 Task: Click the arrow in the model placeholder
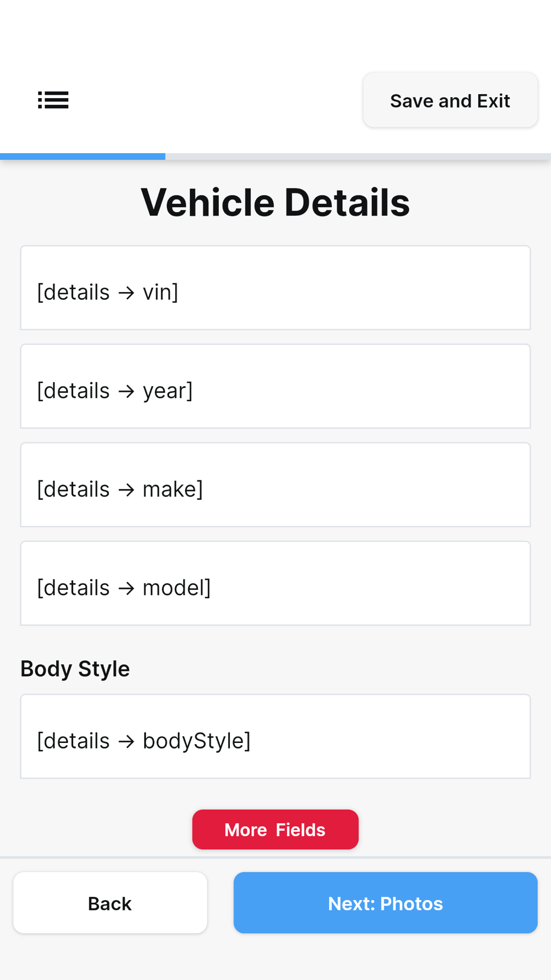click(126, 588)
